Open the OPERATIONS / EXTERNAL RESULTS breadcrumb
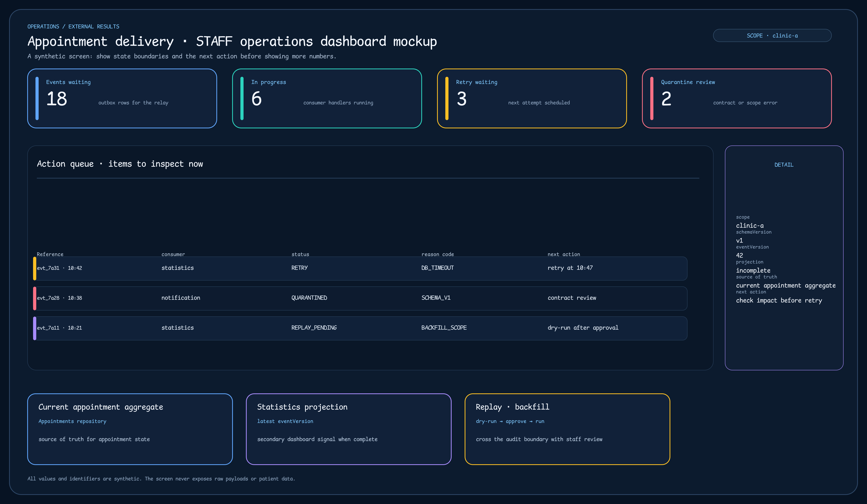The height and width of the screenshot is (504, 867). tap(73, 26)
